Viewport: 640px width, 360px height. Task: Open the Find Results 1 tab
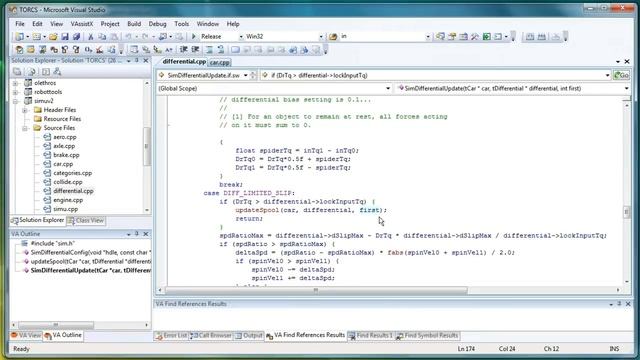[x=370, y=336]
